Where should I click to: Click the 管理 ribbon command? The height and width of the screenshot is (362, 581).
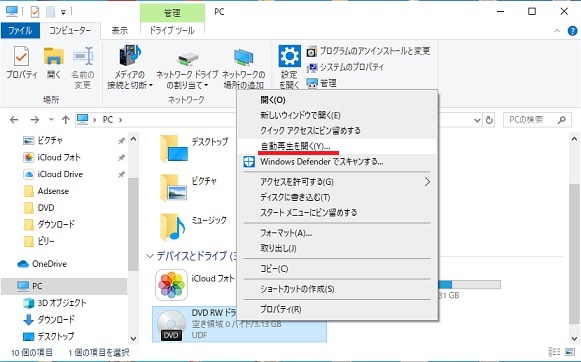321,83
